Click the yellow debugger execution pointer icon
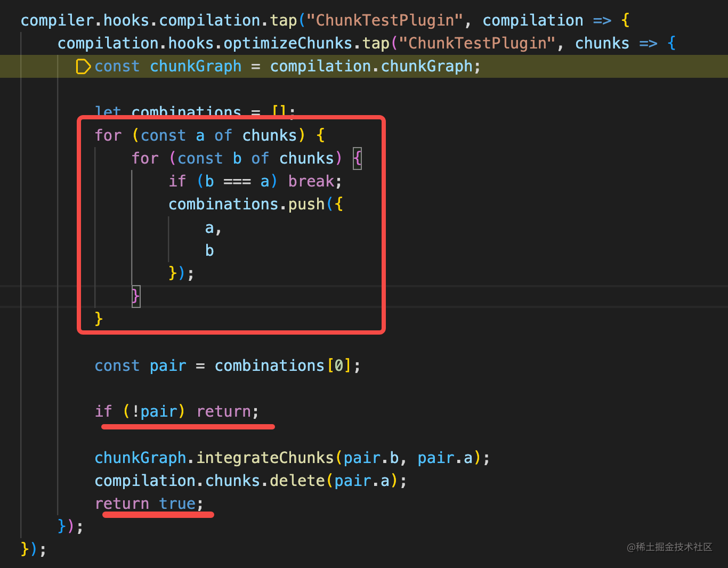Image resolution: width=728 pixels, height=568 pixels. pos(84,67)
